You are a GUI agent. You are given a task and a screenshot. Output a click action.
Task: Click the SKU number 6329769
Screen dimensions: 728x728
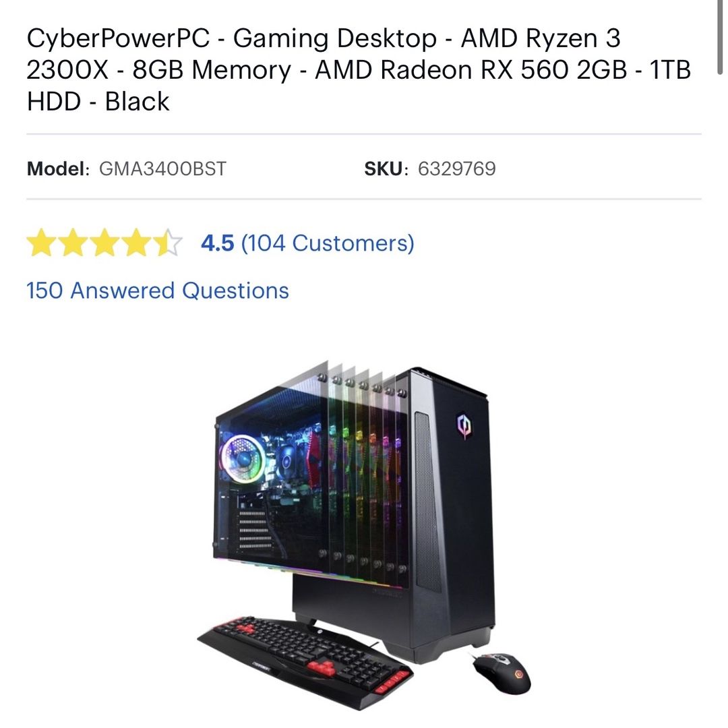[x=457, y=169]
